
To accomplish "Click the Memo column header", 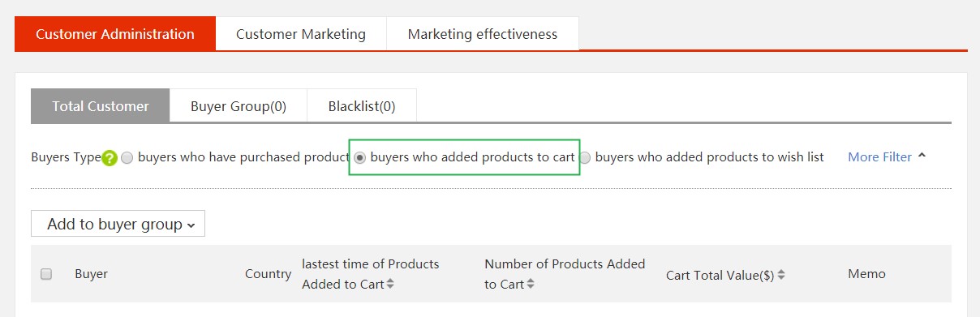I will pyautogui.click(x=867, y=274).
